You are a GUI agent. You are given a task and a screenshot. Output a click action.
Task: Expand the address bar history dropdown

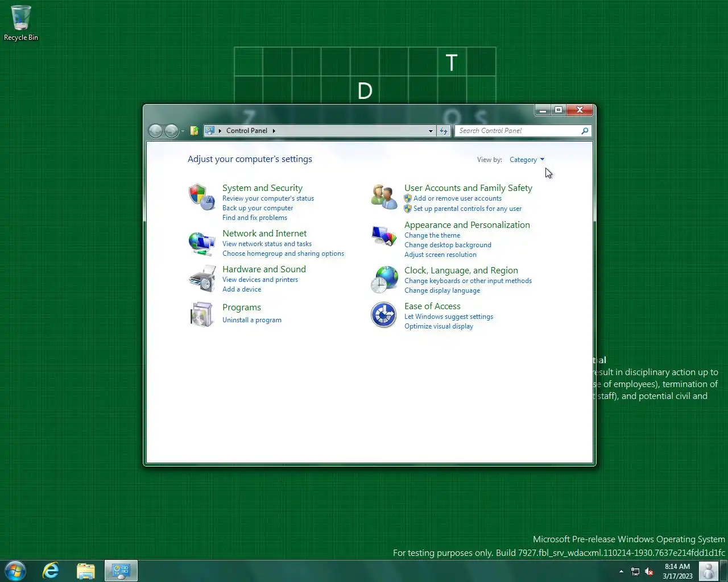pyautogui.click(x=431, y=131)
